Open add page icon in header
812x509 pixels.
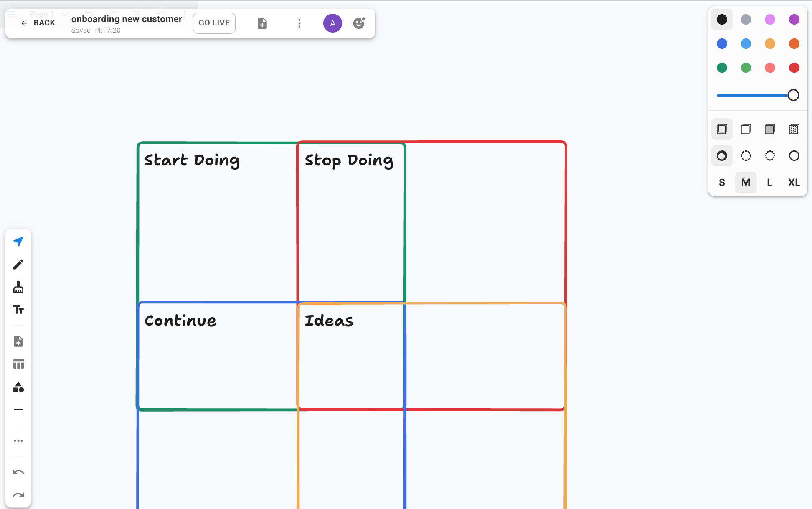point(262,23)
